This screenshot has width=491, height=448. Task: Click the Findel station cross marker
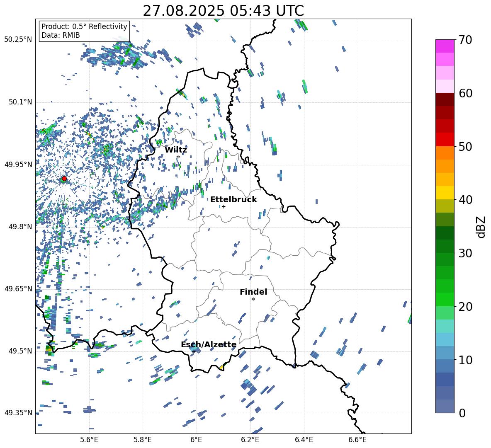tap(253, 299)
